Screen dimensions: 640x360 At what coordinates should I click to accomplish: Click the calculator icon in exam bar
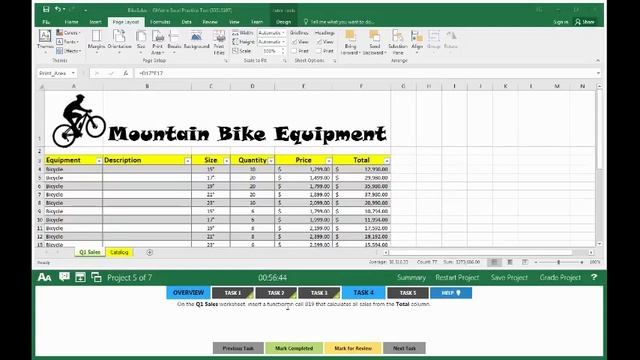(80, 278)
